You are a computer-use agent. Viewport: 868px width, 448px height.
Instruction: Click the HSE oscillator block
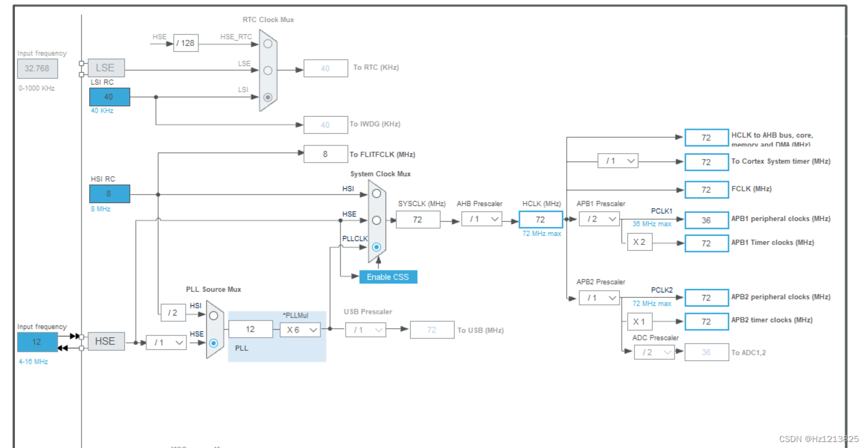click(x=105, y=341)
